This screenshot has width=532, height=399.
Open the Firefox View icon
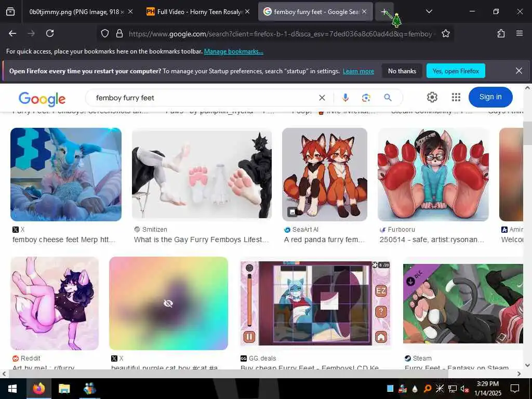10,12
